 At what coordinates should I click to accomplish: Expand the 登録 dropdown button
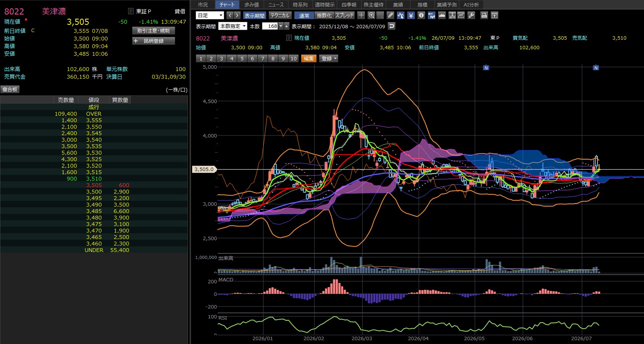tap(329, 58)
